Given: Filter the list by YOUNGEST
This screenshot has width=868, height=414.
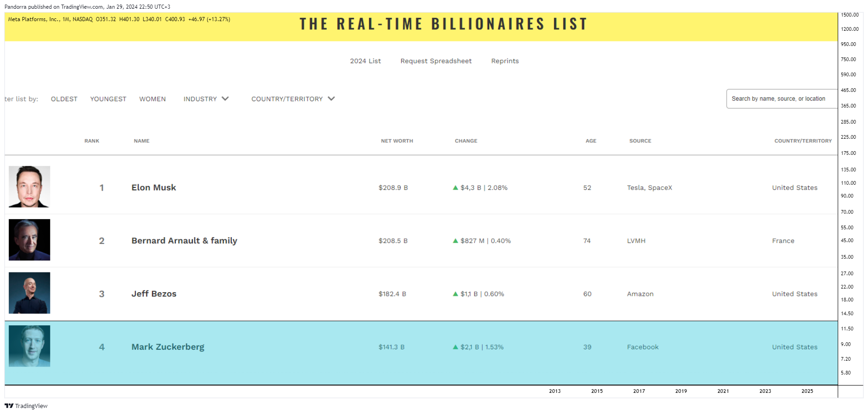Looking at the screenshot, I should coord(108,99).
